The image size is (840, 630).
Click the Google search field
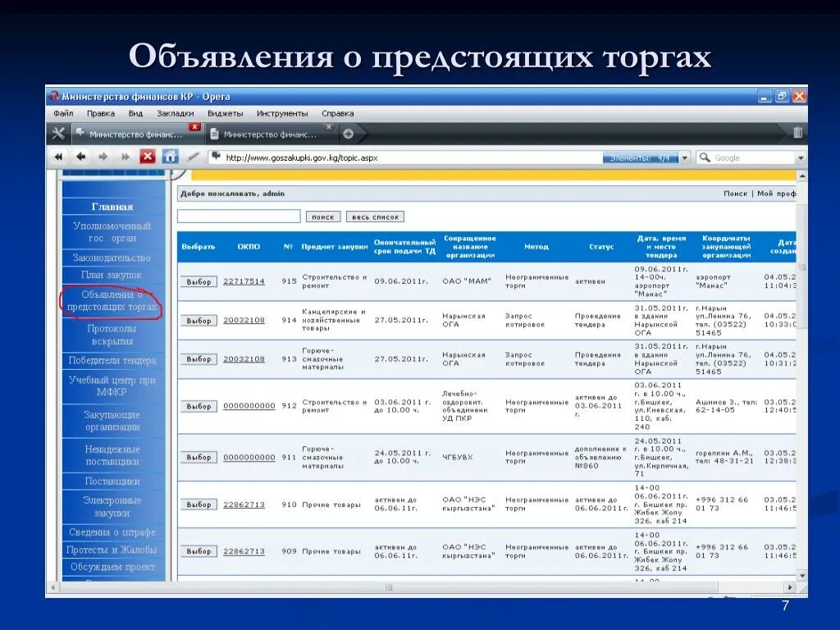753,158
